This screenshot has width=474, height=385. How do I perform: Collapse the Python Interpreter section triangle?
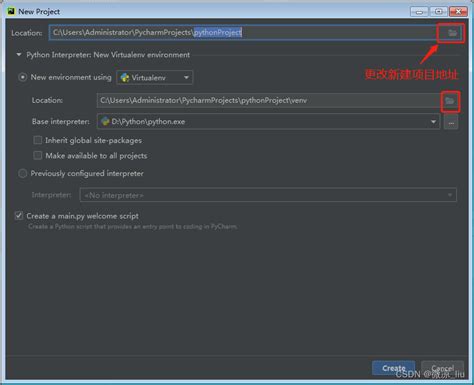(x=19, y=54)
